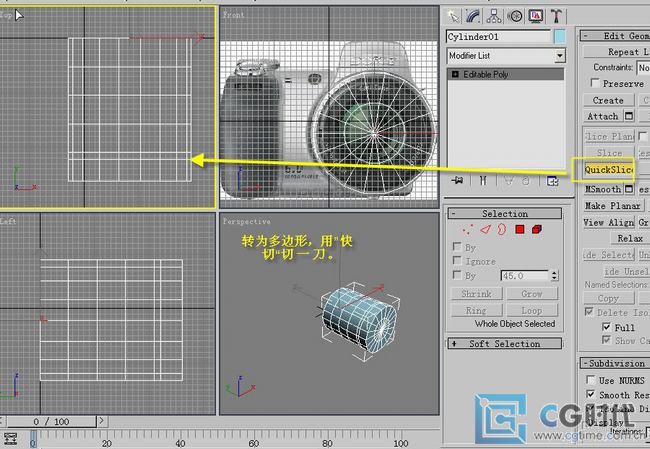The width and height of the screenshot is (650, 449).
Task: Click time slider next-frame arrow
Action: coord(102,421)
